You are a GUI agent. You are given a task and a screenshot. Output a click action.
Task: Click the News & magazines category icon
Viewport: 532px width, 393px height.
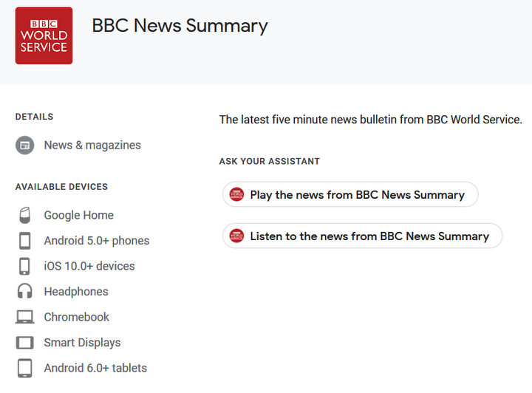(x=25, y=145)
